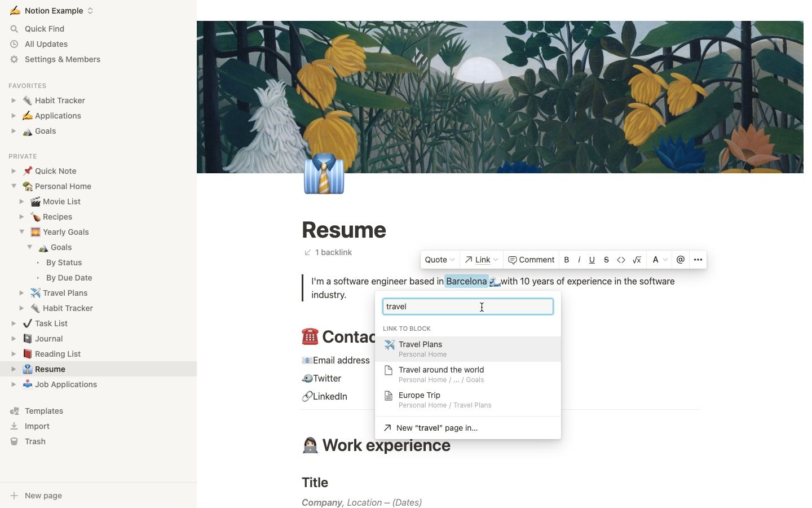This screenshot has width=812, height=508.
Task: Collapse the Personal Home sidebar section
Action: click(14, 186)
